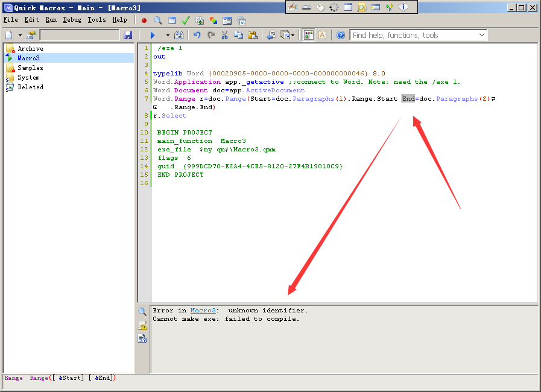Click the Paste clipboard icon
This screenshot has height=392, width=541.
(x=252, y=36)
